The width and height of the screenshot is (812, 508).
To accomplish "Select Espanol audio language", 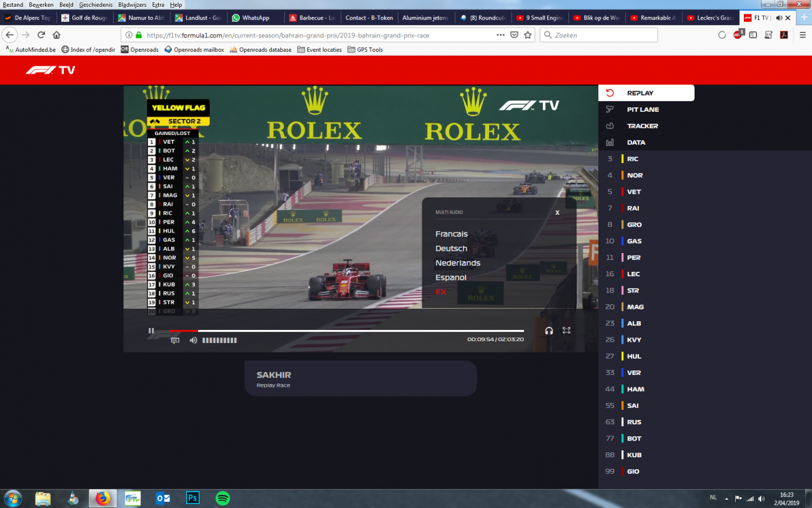I will click(x=451, y=277).
